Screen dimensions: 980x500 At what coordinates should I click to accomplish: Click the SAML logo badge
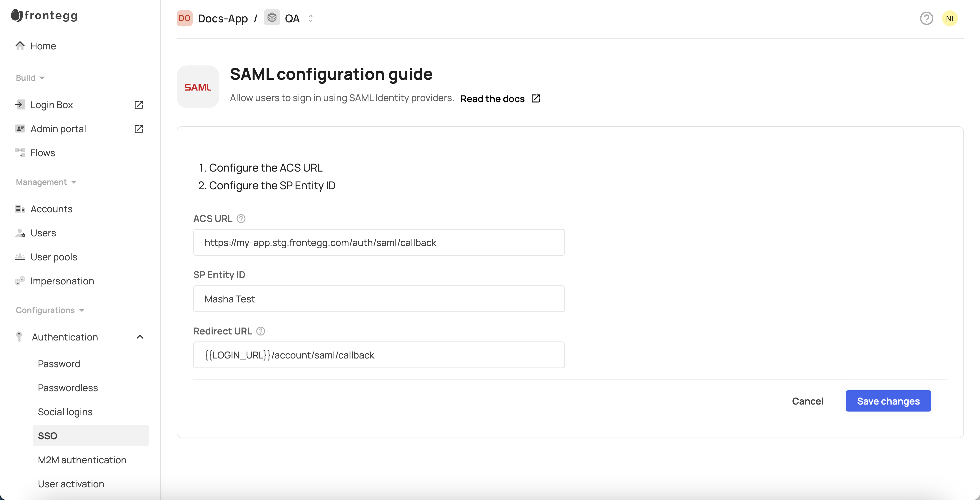[x=198, y=87]
